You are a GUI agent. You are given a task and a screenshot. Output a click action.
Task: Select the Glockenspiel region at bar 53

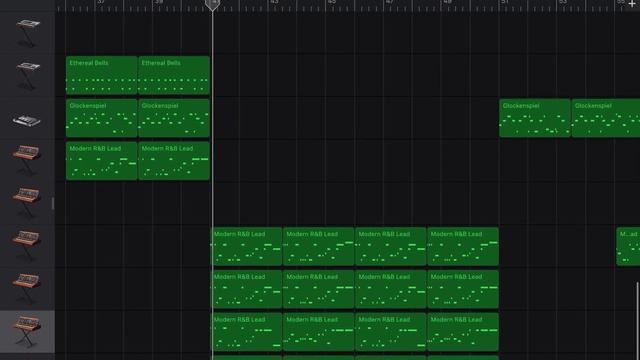click(x=606, y=118)
